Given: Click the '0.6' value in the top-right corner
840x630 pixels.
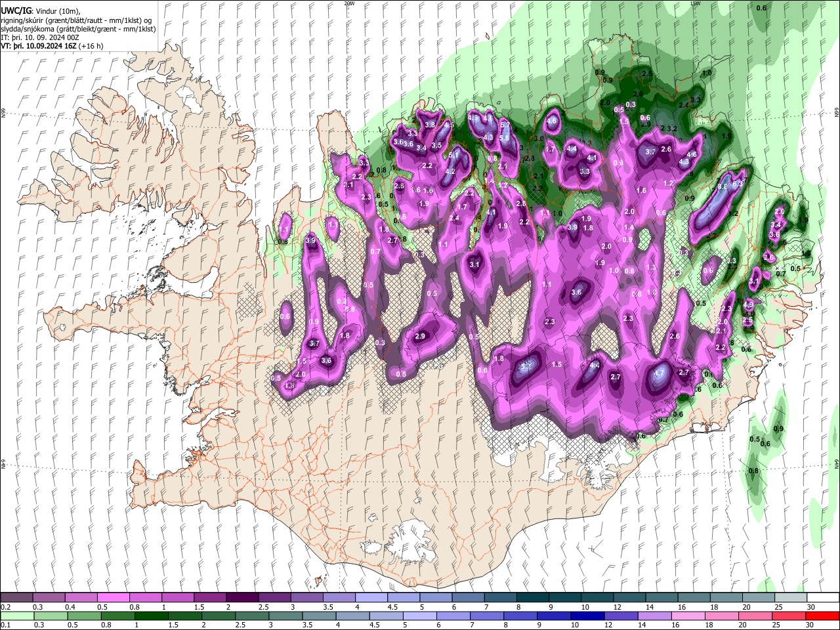Looking at the screenshot, I should (762, 8).
